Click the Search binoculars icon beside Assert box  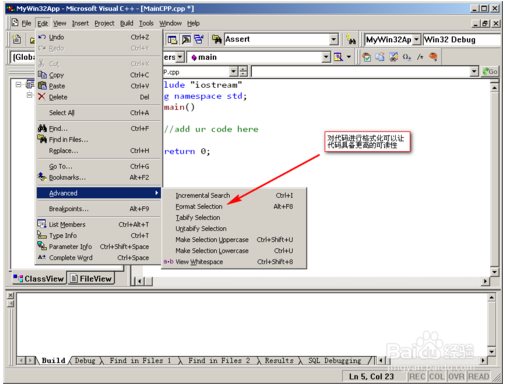[351, 40]
